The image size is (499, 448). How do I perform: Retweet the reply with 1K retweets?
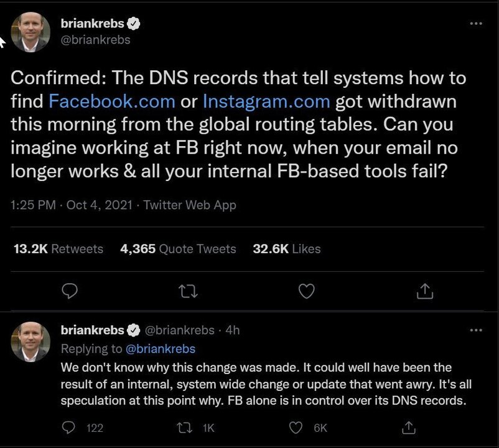click(x=184, y=427)
